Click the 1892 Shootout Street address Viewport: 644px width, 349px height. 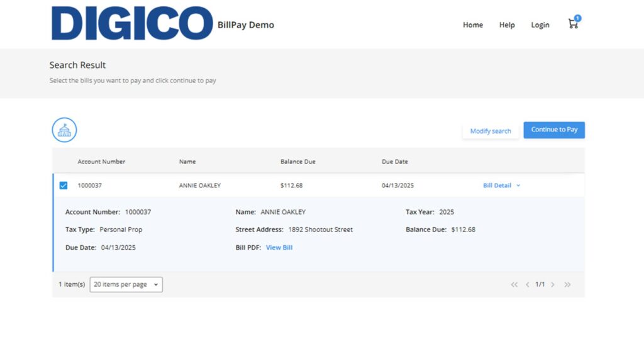[320, 230]
